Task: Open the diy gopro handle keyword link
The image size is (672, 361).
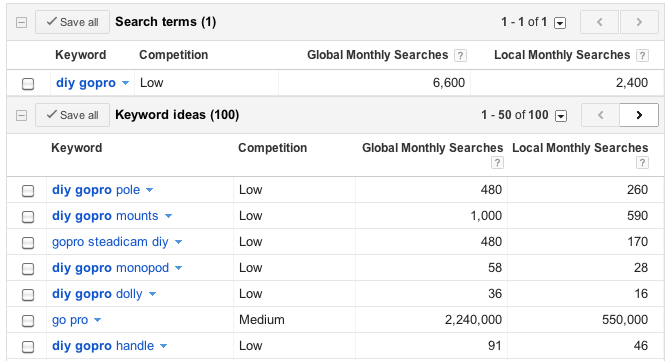Action: (103, 346)
